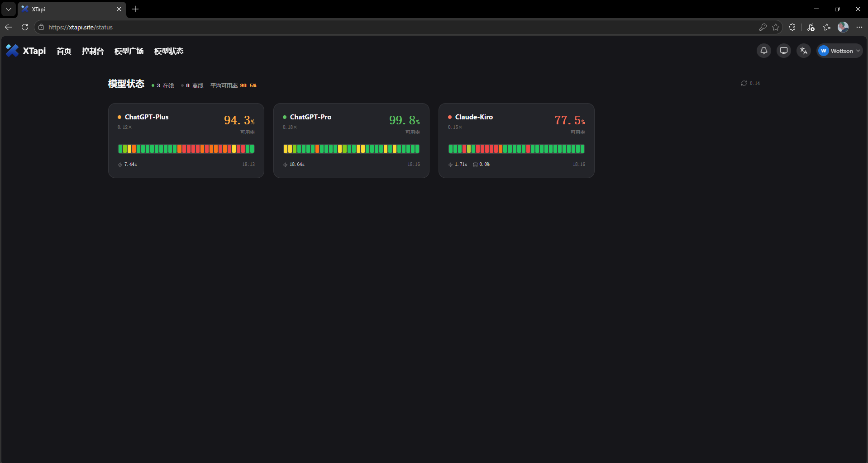Open the 控制台 nav item

pos(93,51)
